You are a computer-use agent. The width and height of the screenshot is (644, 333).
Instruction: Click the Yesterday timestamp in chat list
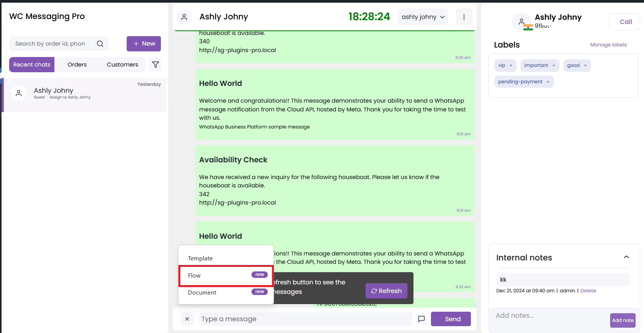[149, 84]
